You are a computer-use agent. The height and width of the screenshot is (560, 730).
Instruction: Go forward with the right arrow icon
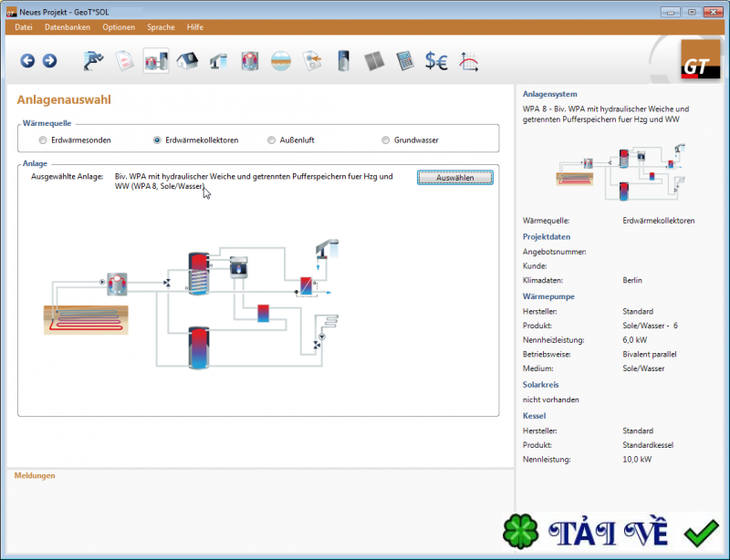click(x=50, y=60)
